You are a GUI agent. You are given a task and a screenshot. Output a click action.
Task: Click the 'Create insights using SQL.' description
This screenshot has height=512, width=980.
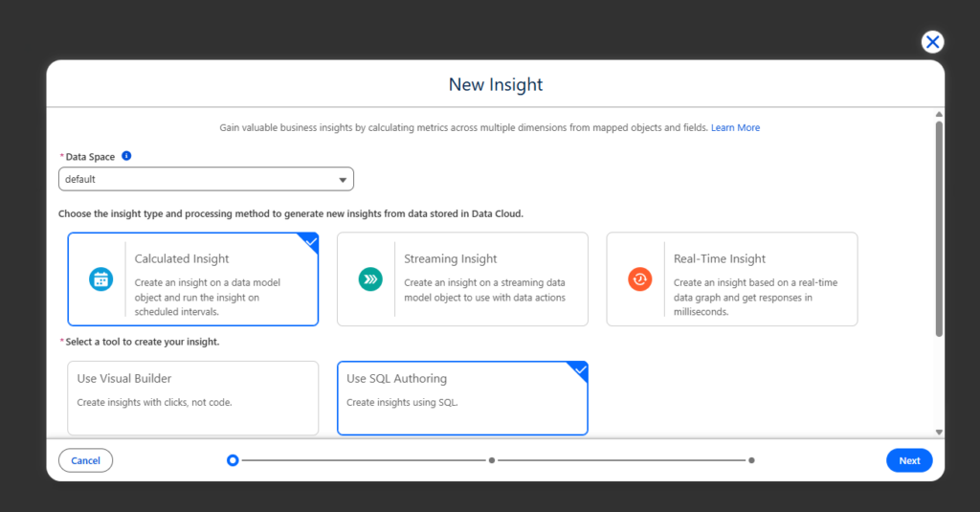tap(402, 403)
